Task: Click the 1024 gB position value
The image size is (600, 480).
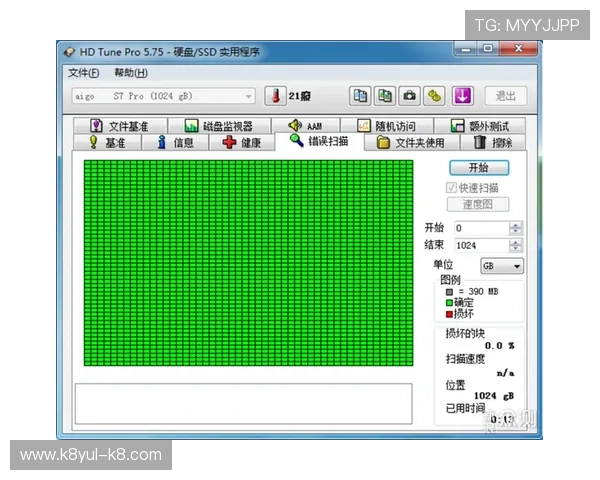Action: click(494, 396)
